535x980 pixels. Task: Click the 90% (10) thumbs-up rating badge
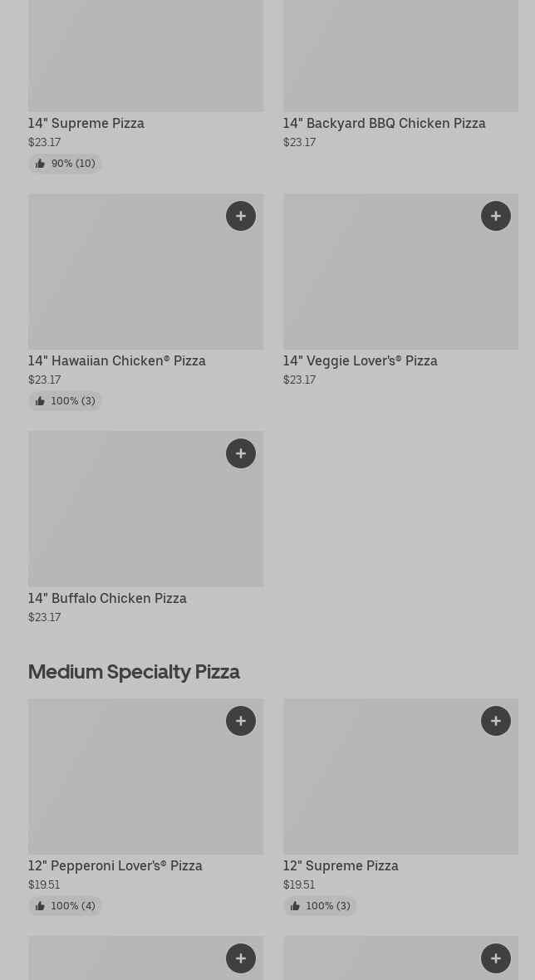coord(66,164)
